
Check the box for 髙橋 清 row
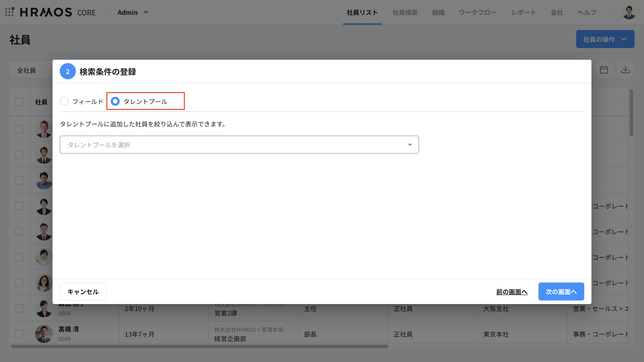coord(19,334)
